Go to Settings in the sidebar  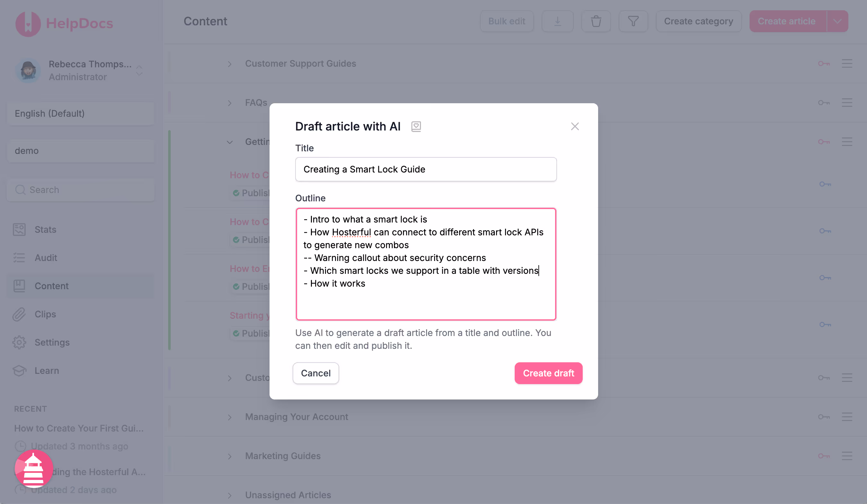[x=52, y=342]
